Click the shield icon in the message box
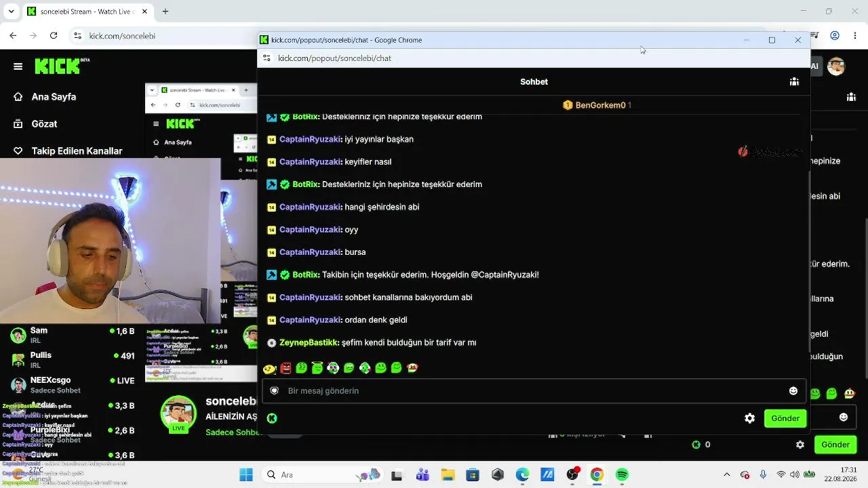The height and width of the screenshot is (488, 868). tap(275, 390)
